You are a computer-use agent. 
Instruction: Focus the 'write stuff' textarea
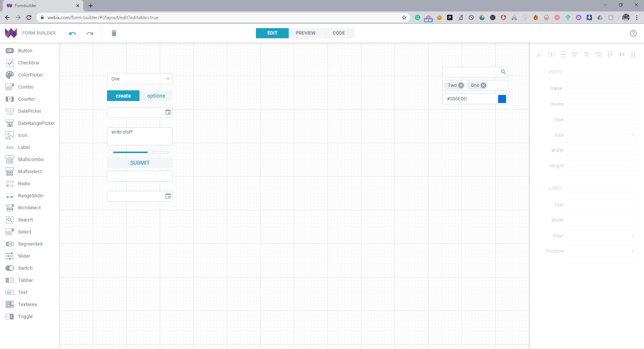coord(140,136)
